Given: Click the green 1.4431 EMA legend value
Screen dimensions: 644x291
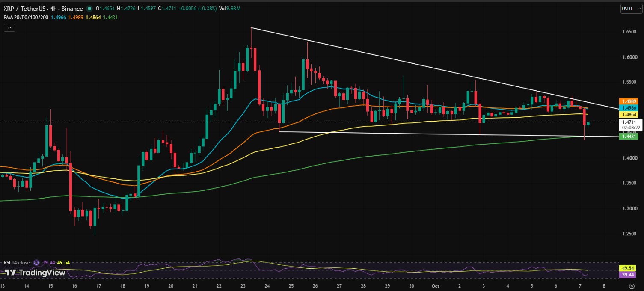Looking at the screenshot, I should [110, 17].
